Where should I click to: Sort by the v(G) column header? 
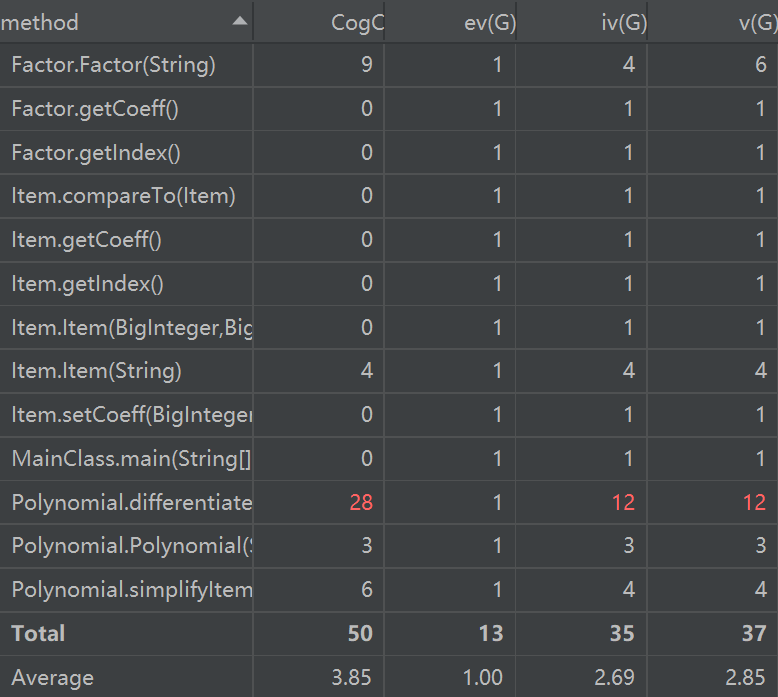pyautogui.click(x=713, y=22)
